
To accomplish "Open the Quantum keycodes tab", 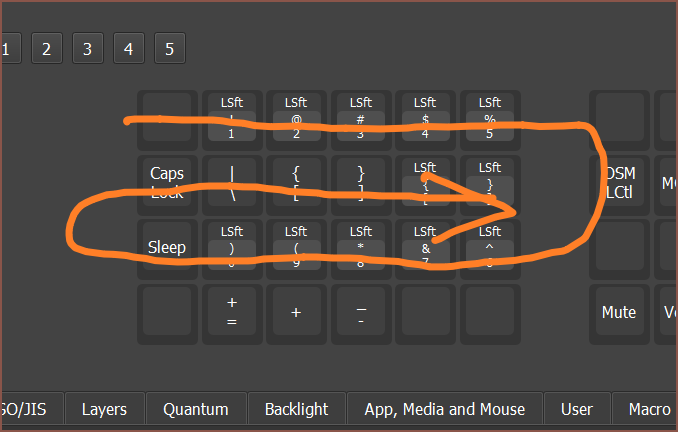I will [196, 409].
